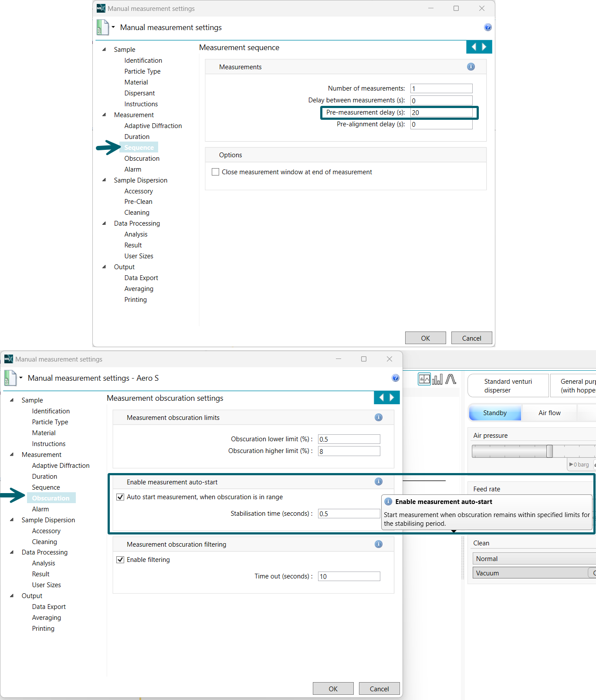Open User Sizes in Aero S tree
The height and width of the screenshot is (700, 596).
pos(46,585)
